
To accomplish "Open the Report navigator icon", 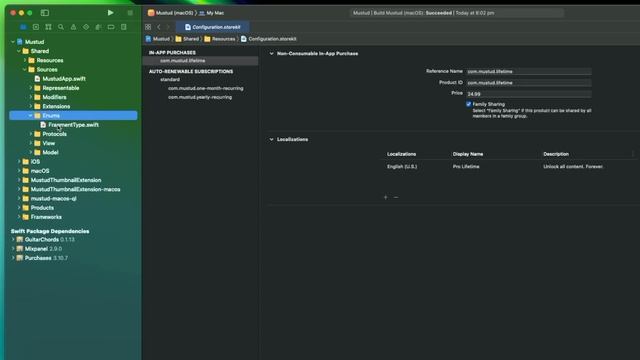I will click(124, 27).
